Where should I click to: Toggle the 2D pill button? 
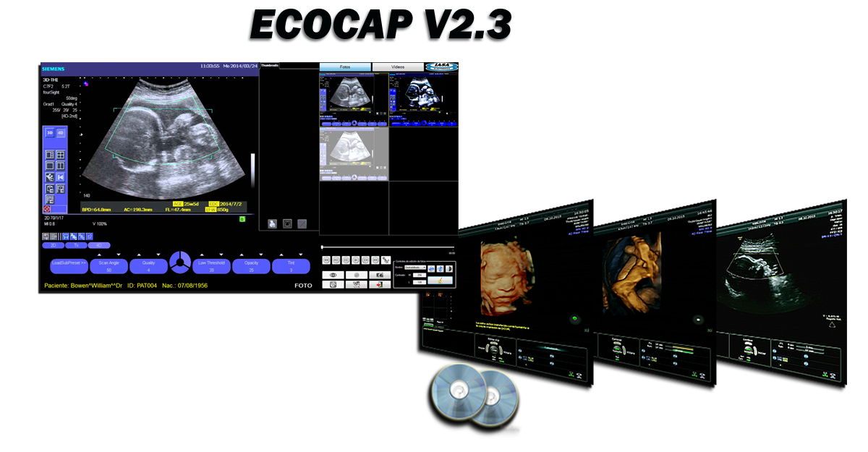(53, 245)
